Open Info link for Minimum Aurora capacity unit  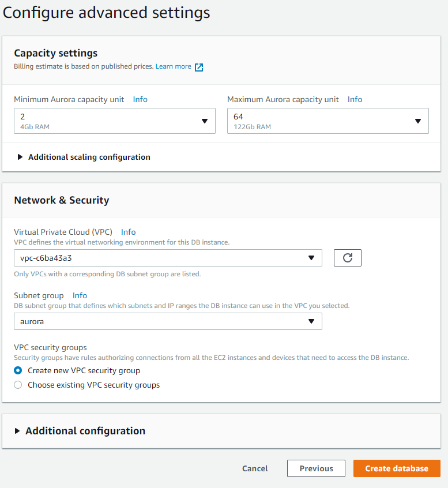(140, 99)
